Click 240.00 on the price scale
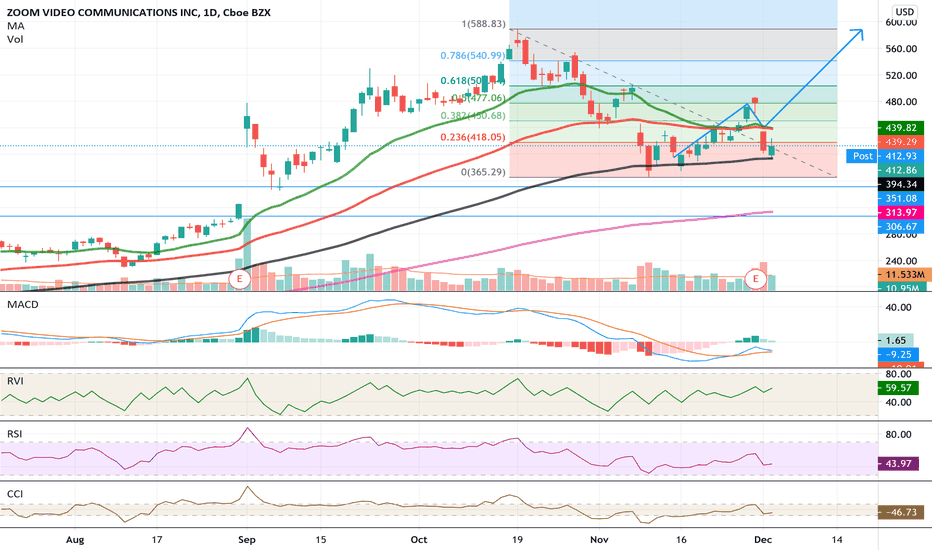The width and height of the screenshot is (932, 550). click(901, 260)
